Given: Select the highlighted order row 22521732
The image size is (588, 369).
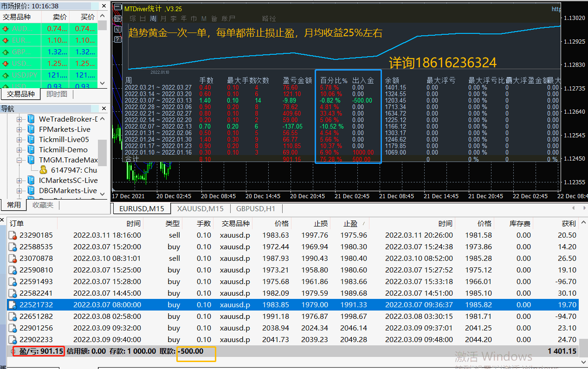Looking at the screenshot, I should [x=293, y=305].
